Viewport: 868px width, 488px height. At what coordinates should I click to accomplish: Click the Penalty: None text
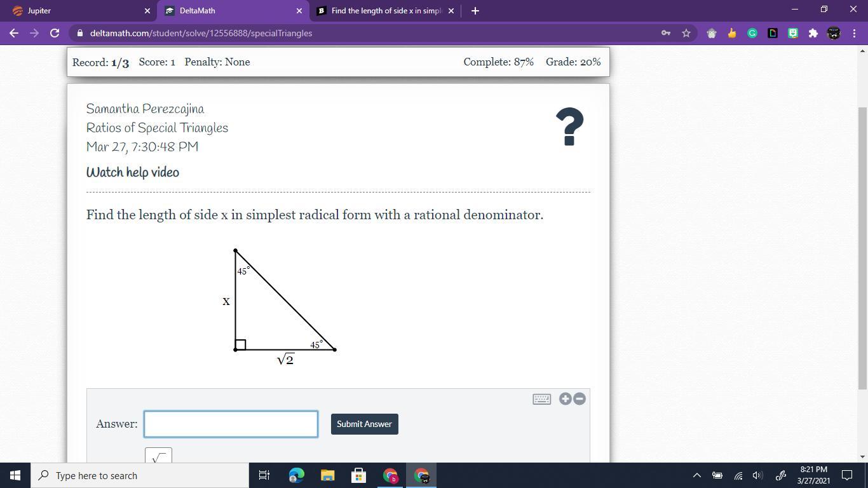[x=217, y=62]
